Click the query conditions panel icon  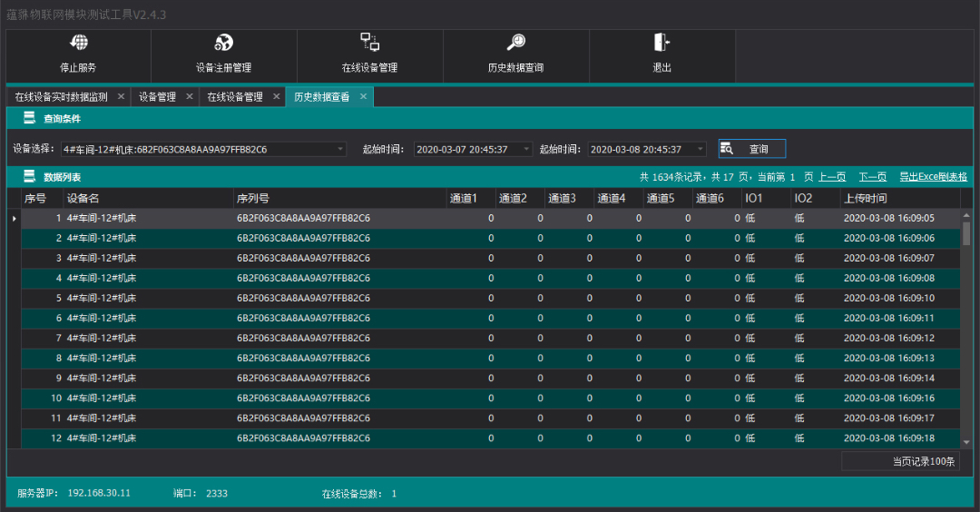(29, 118)
